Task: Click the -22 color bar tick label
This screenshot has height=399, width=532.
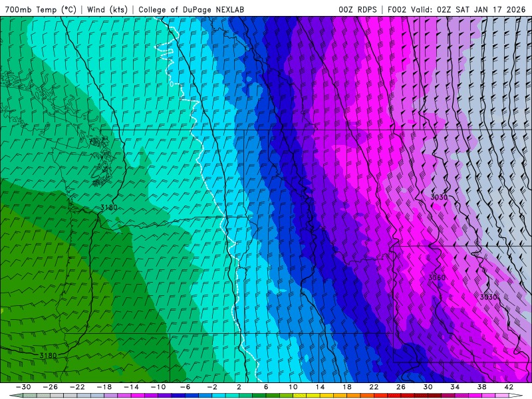Action: click(77, 387)
